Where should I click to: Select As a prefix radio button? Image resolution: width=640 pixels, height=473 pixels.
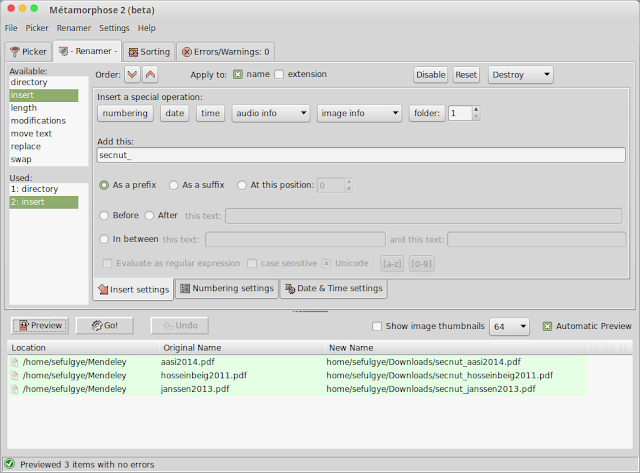(104, 185)
